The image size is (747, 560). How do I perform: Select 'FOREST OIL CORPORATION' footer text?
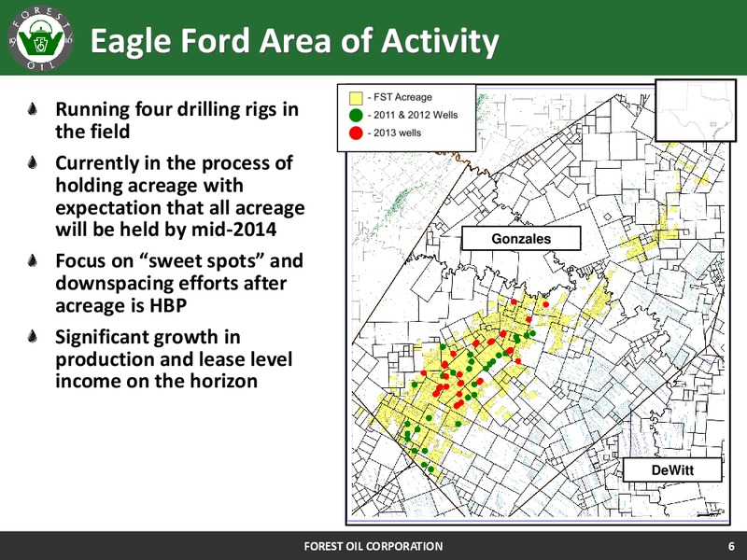(373, 546)
